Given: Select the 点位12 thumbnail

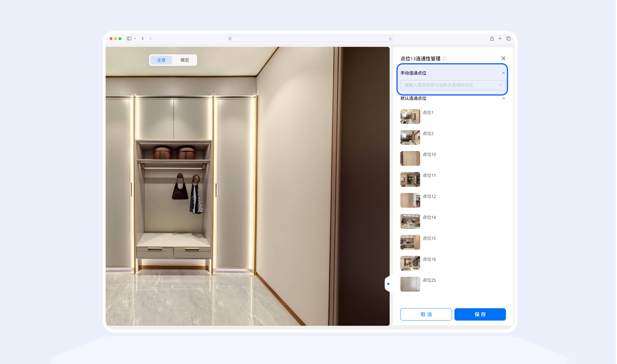Looking at the screenshot, I should coord(410,200).
